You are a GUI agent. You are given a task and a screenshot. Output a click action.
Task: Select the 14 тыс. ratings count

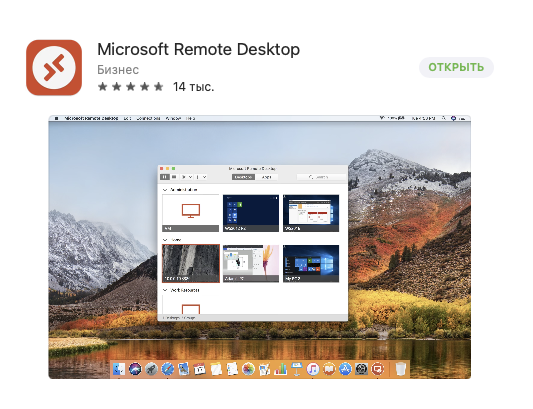[x=193, y=87]
